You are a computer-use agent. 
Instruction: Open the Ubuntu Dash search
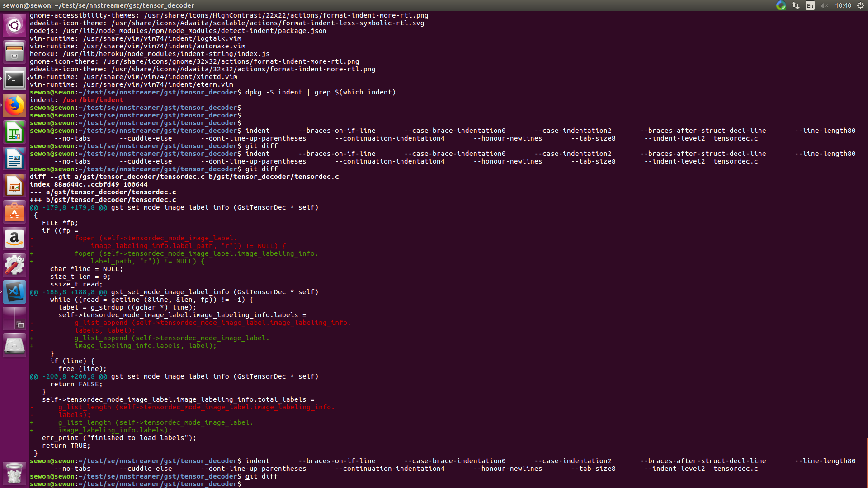(x=14, y=25)
